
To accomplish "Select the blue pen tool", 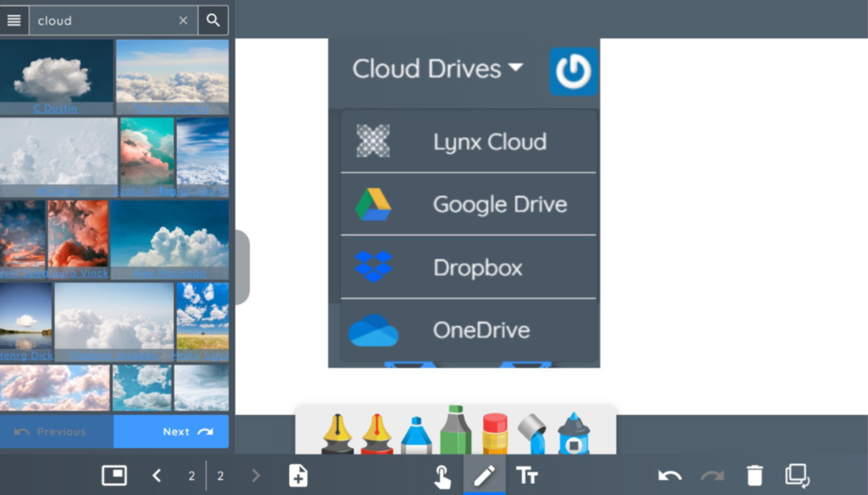I will point(416,435).
